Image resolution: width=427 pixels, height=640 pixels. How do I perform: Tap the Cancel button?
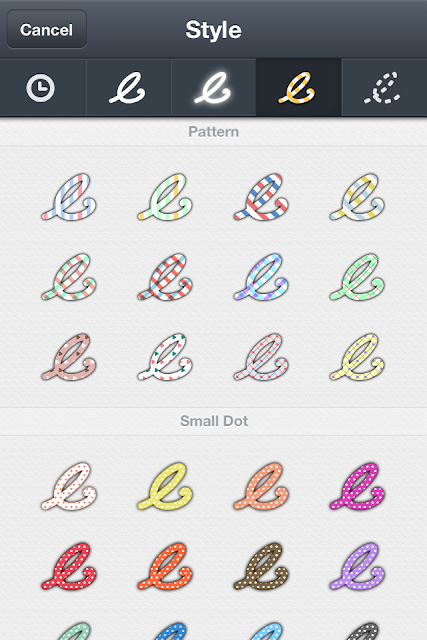47,29
